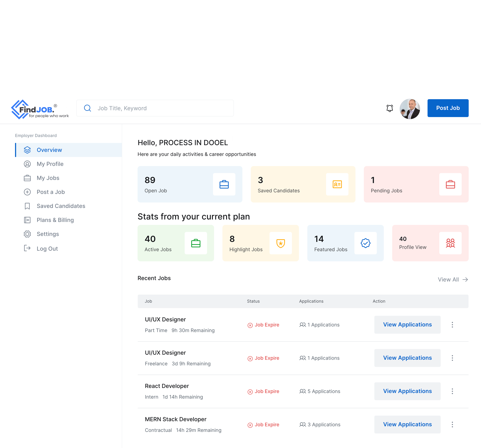Image resolution: width=481 pixels, height=448 pixels.
Task: Click the arrow next to View All
Action: pyautogui.click(x=465, y=280)
